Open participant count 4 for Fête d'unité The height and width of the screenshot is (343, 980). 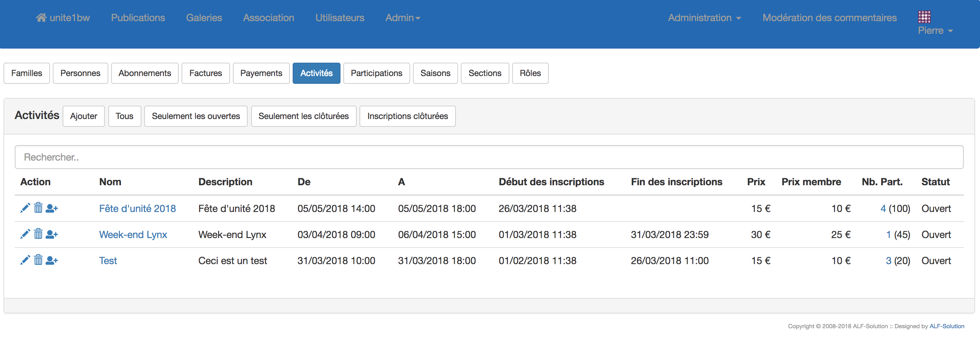(883, 208)
